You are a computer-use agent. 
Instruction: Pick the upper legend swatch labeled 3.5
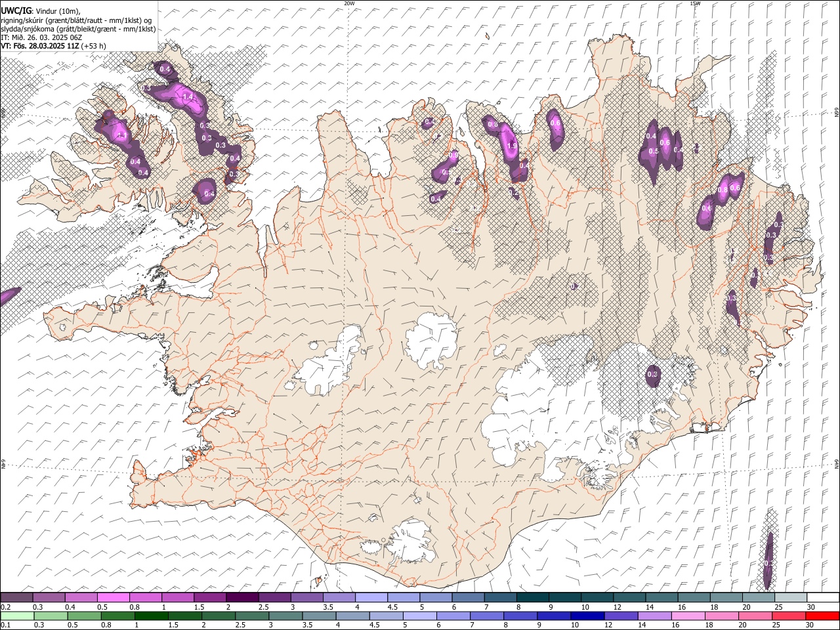click(339, 597)
